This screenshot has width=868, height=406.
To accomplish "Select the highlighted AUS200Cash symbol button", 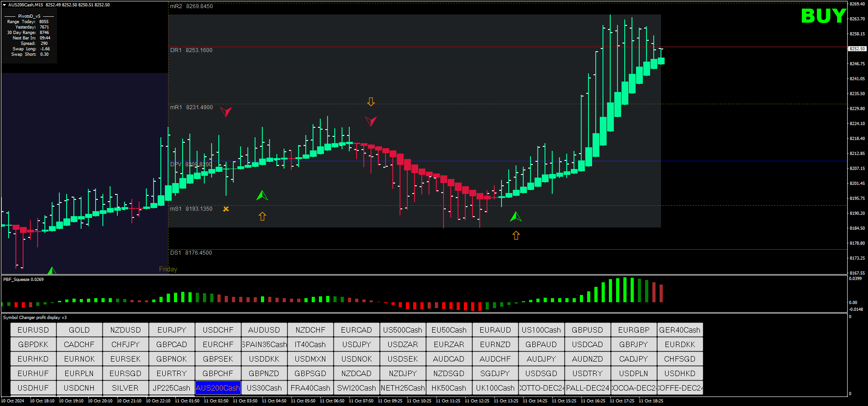I will pos(218,388).
